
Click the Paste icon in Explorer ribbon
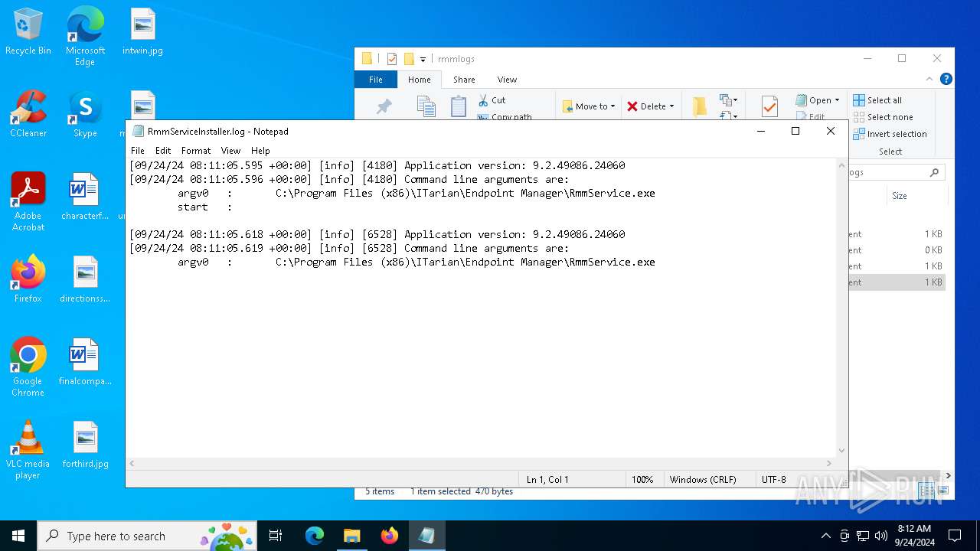tap(459, 106)
